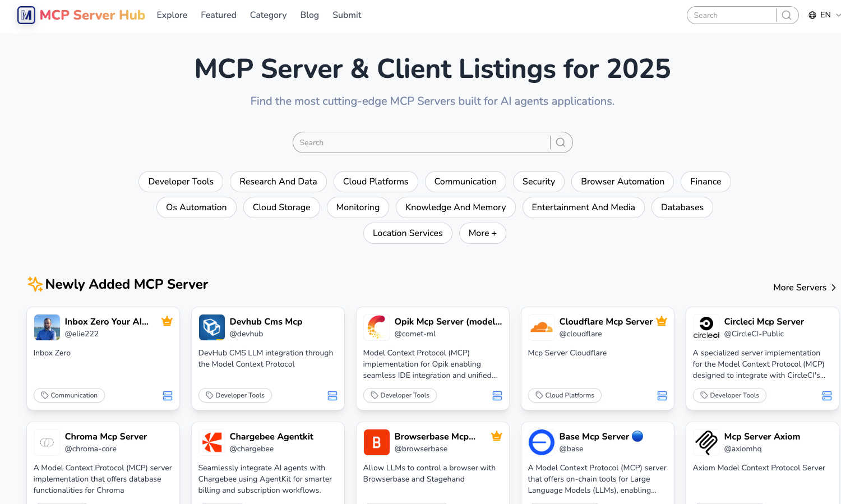Click the blue dot badge beside Base Mcp Server
Screen dimensions: 841x504
tap(637, 436)
